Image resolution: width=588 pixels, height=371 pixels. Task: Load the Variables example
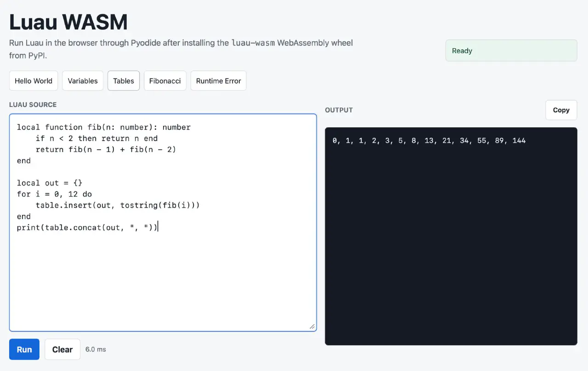tap(83, 81)
